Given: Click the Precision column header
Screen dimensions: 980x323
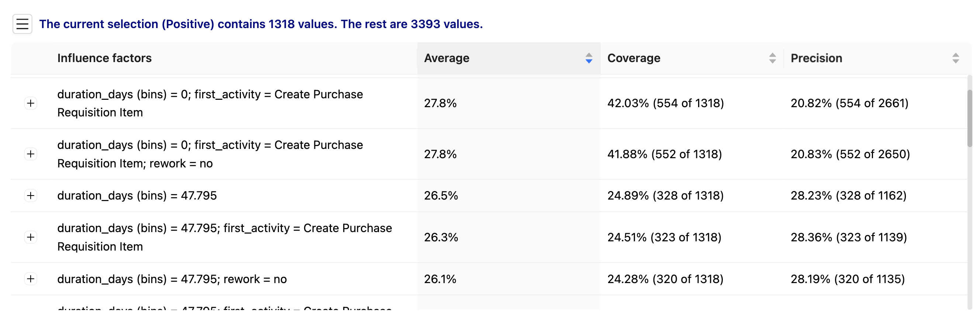Looking at the screenshot, I should point(875,58).
